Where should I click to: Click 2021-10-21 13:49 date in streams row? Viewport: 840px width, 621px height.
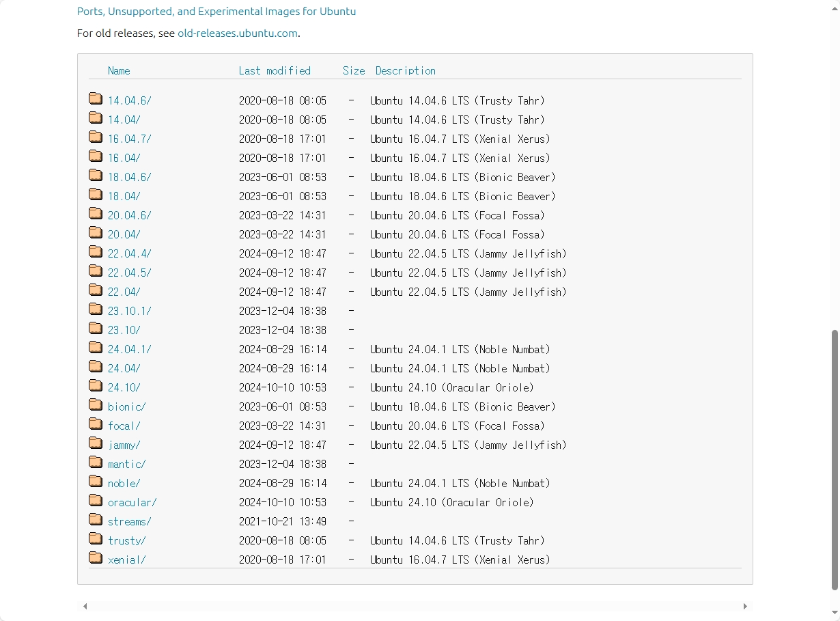point(283,521)
